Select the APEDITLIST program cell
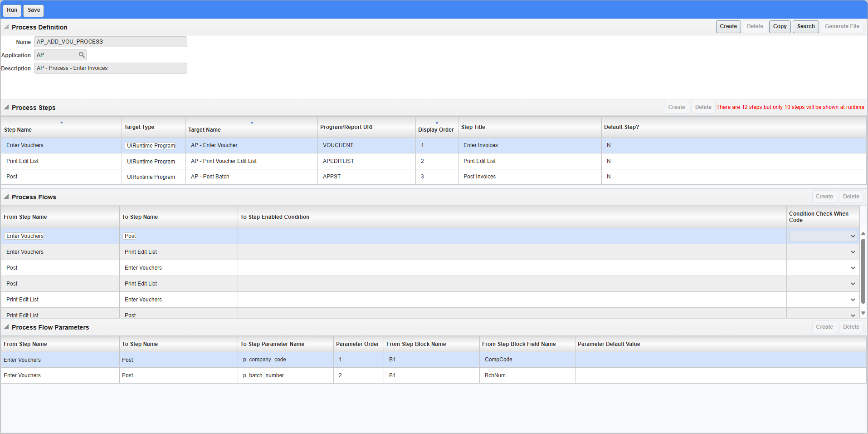The width and height of the screenshot is (868, 434). pyautogui.click(x=366, y=161)
